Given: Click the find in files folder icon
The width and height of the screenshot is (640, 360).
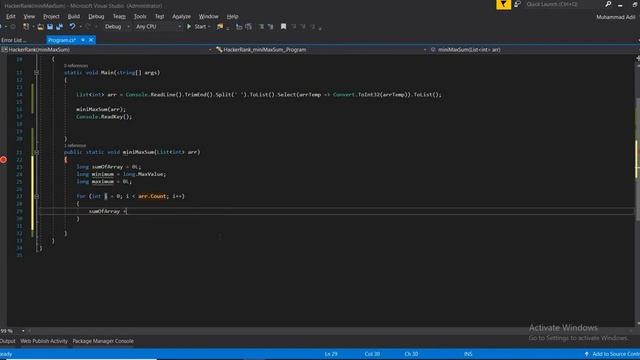Looking at the screenshot, I should [x=220, y=27].
